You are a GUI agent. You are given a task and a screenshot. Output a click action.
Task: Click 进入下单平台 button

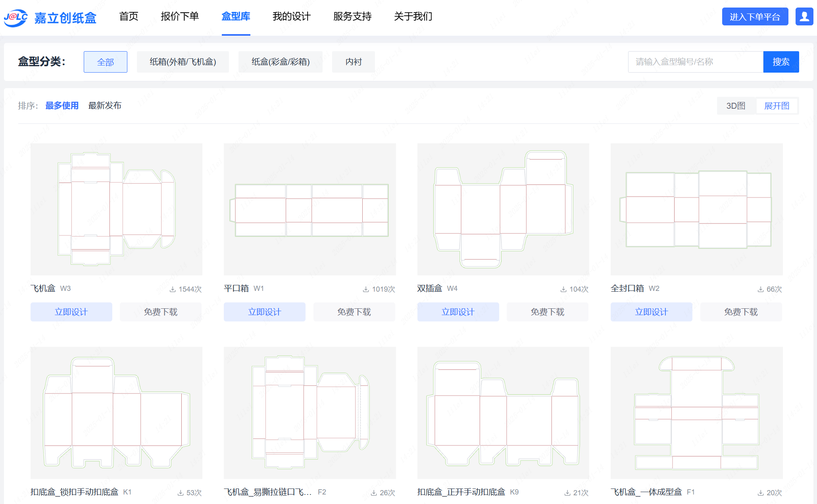[755, 17]
